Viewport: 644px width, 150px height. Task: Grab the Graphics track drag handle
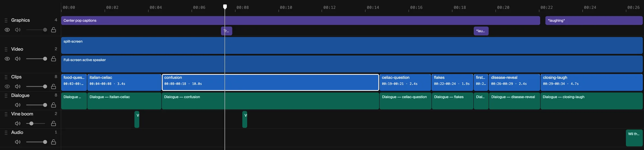click(6, 20)
